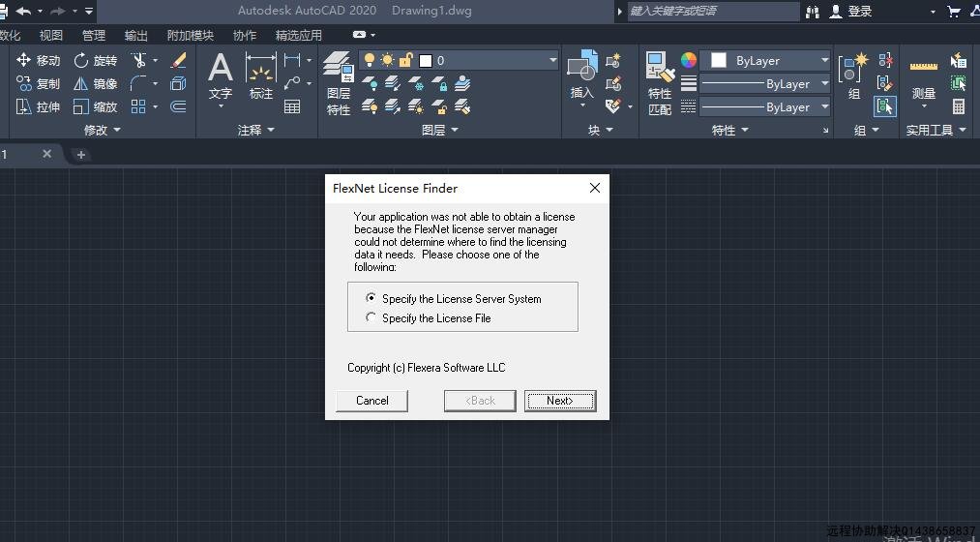
Task: Select the Scale (缩放) tool
Action: coord(95,106)
